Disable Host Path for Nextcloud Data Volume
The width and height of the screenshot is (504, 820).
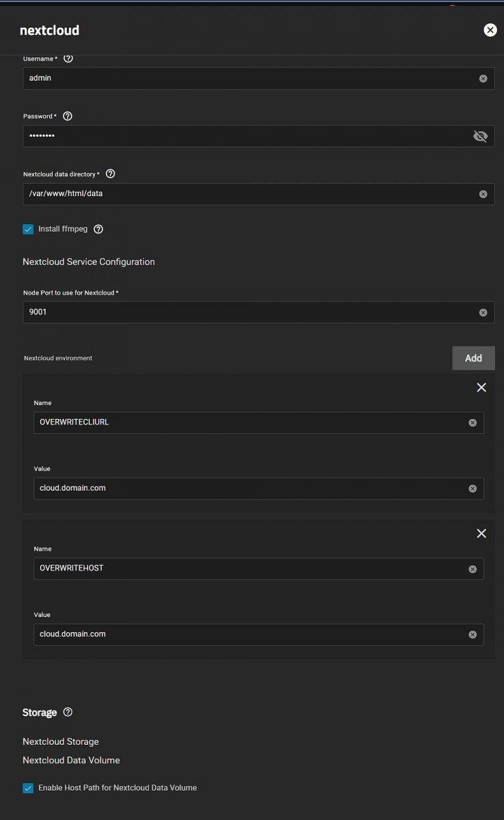click(28, 788)
